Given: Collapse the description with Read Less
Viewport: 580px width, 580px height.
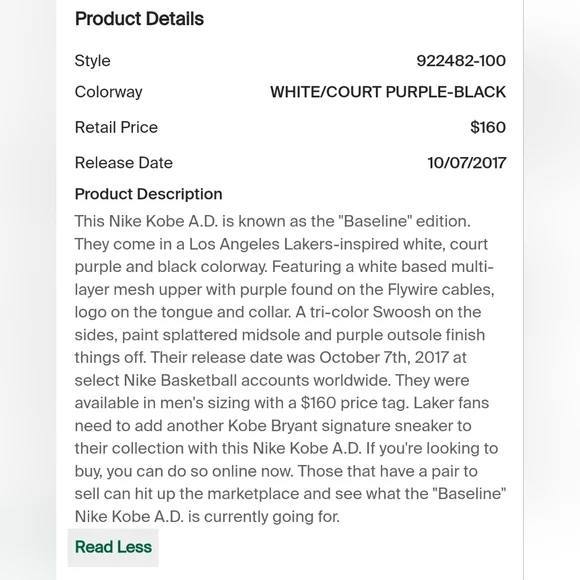Looking at the screenshot, I should 113,547.
